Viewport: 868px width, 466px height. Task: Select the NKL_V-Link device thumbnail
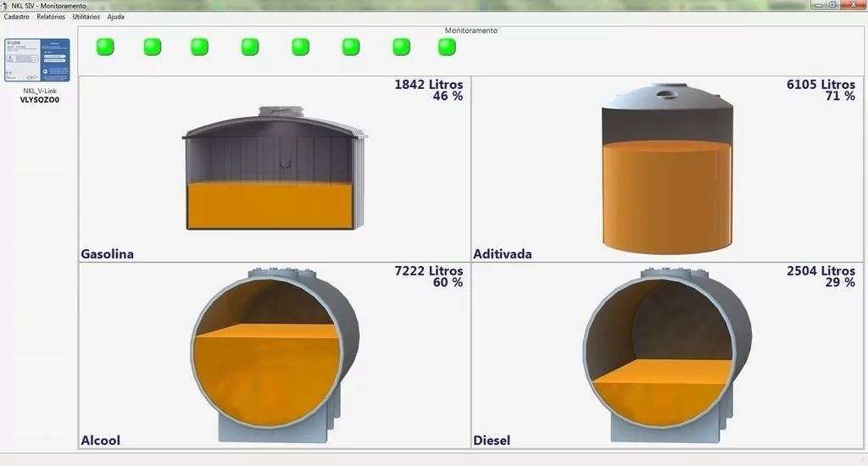click(37, 59)
